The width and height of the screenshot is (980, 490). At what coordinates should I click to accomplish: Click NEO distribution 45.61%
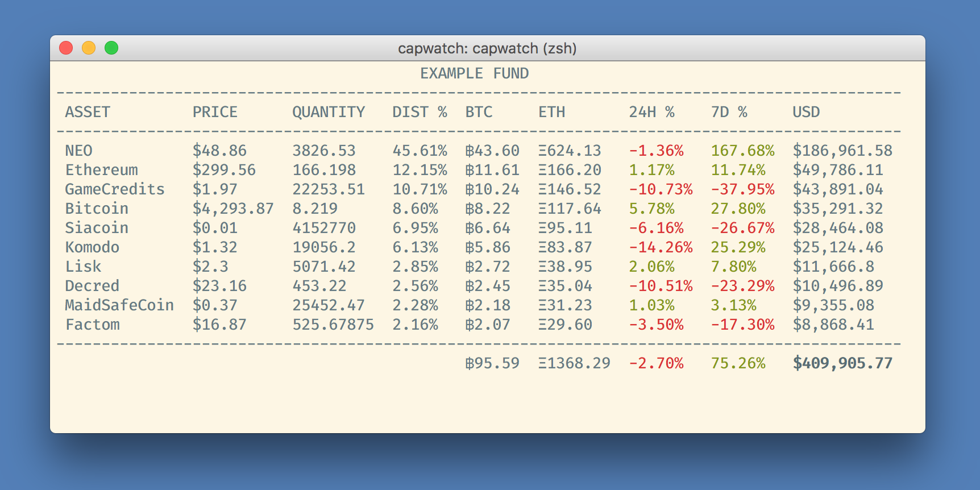[420, 151]
